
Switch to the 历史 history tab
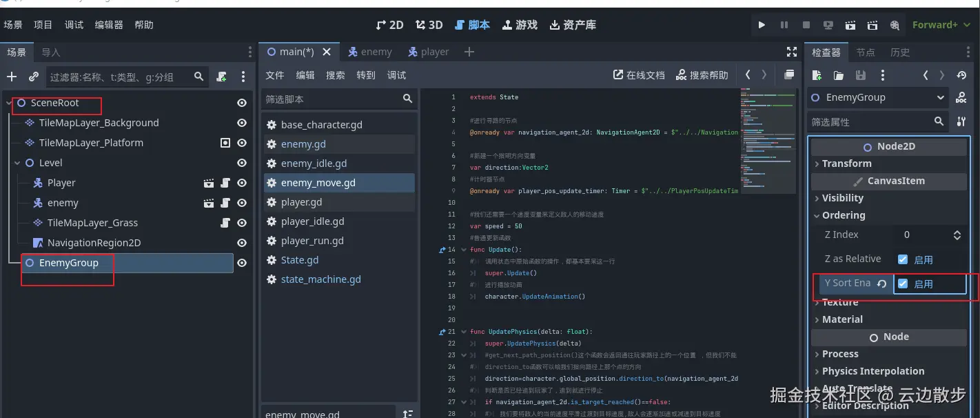(x=900, y=52)
